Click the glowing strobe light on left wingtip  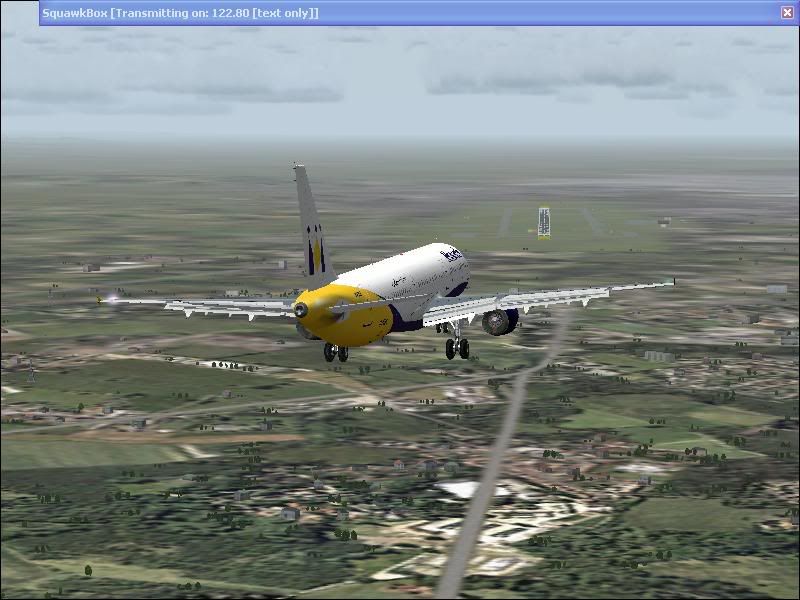pos(112,298)
